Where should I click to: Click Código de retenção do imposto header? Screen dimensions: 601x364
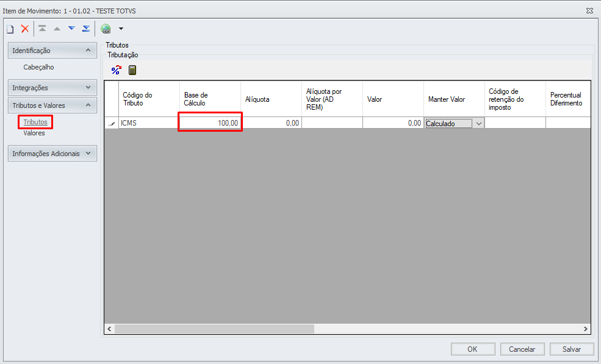tap(515, 99)
